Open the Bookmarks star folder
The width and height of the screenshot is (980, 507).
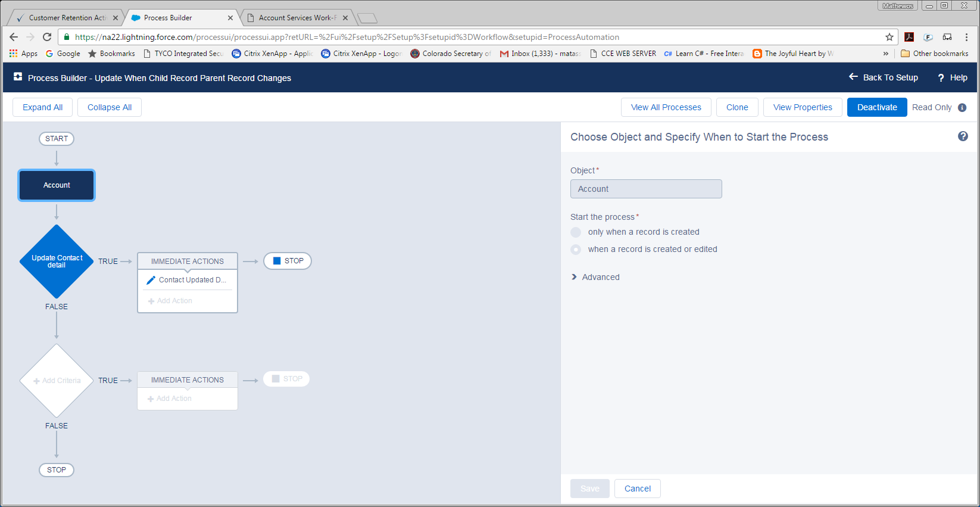point(111,54)
